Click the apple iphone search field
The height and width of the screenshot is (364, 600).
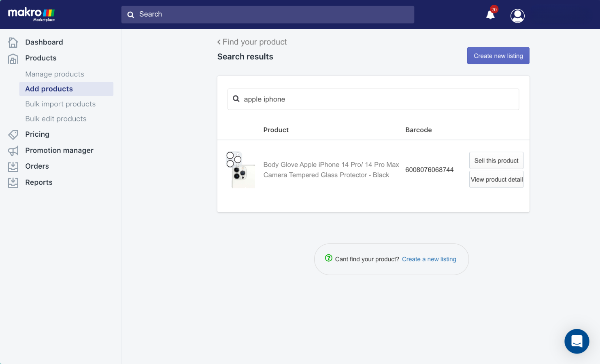click(373, 99)
